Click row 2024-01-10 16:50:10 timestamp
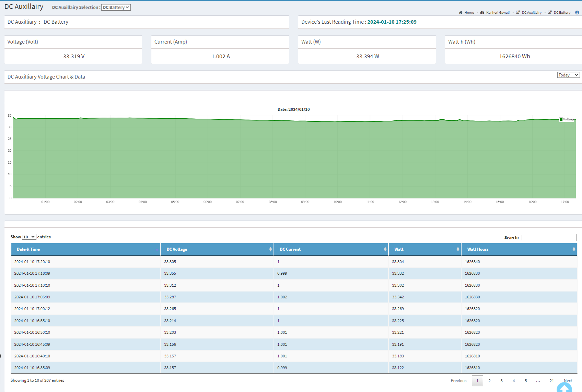582x392 pixels. [32, 332]
